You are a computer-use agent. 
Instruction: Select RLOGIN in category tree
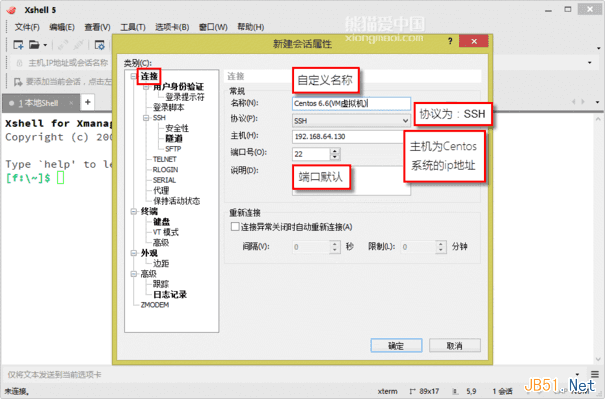click(165, 170)
